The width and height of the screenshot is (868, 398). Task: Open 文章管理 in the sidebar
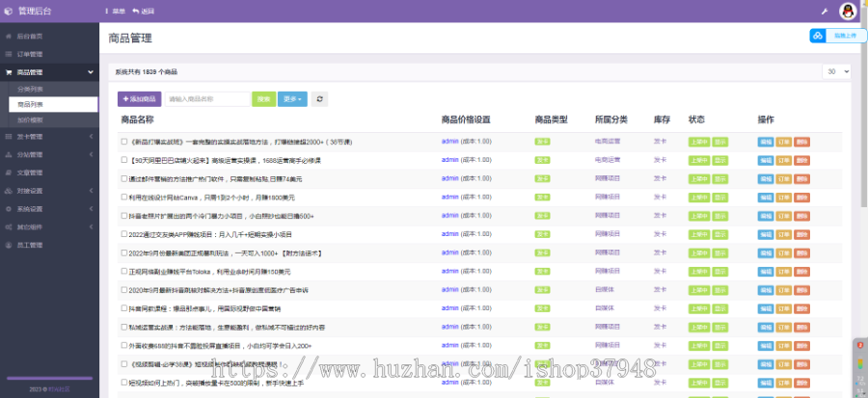point(29,173)
